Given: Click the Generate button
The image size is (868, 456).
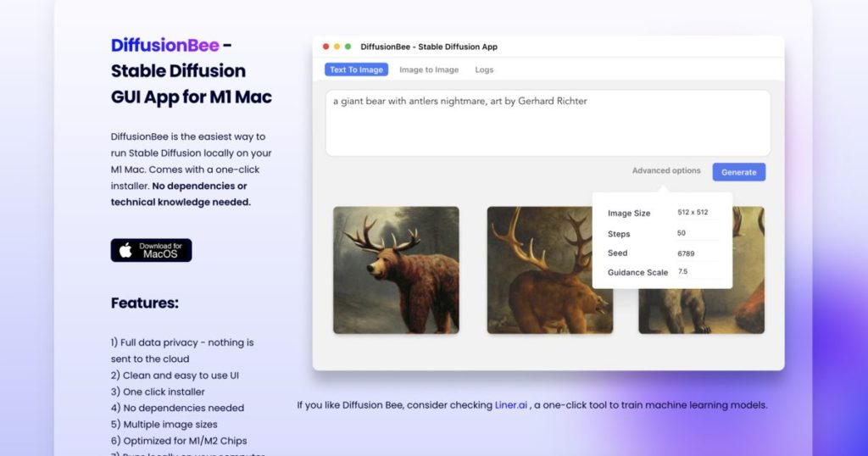Looking at the screenshot, I should coord(738,172).
